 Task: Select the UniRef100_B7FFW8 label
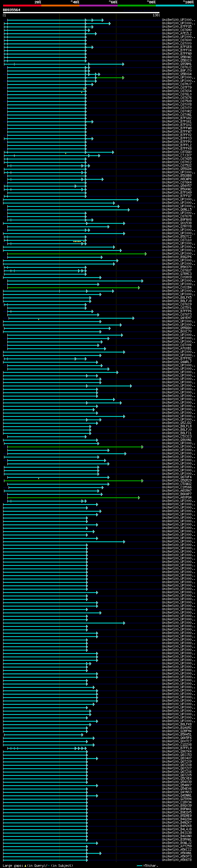tap(177, 128)
